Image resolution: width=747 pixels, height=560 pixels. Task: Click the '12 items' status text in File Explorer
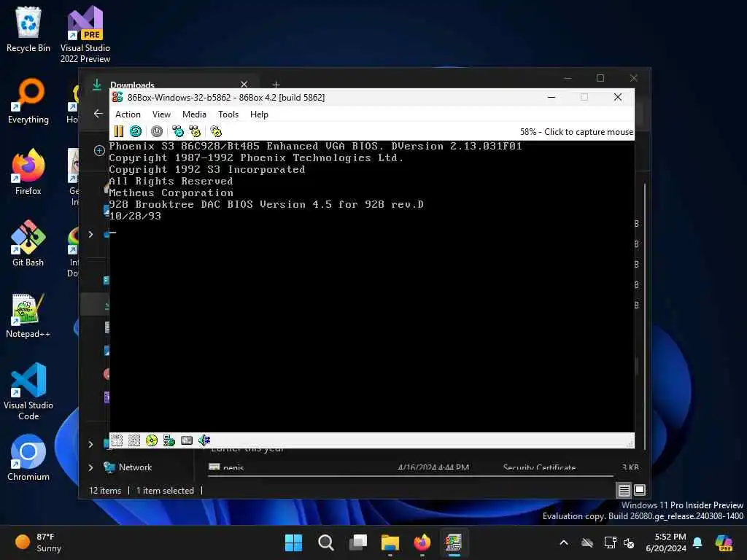pyautogui.click(x=105, y=491)
